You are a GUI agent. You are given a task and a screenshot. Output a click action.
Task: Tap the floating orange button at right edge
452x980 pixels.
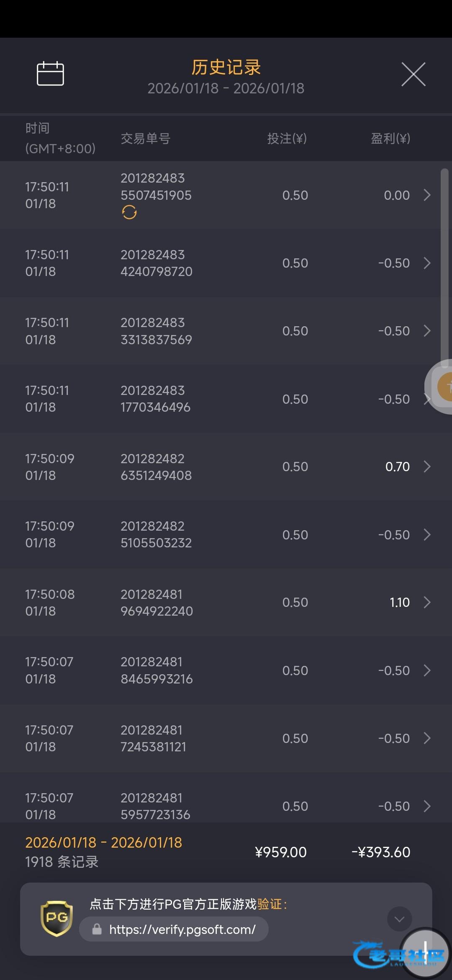click(x=444, y=387)
